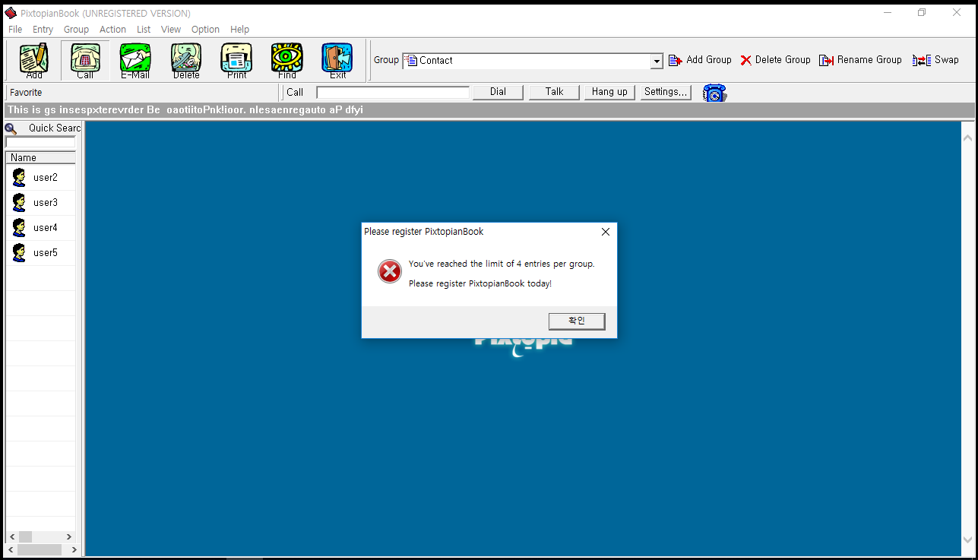Image resolution: width=978 pixels, height=560 pixels.
Task: Open the E-Mail toolbar icon
Action: [135, 61]
